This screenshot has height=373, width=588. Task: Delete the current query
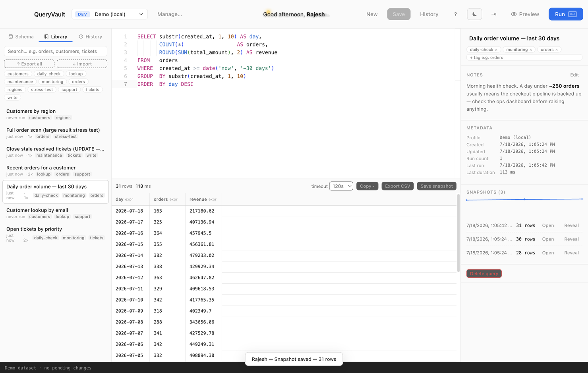(484, 273)
